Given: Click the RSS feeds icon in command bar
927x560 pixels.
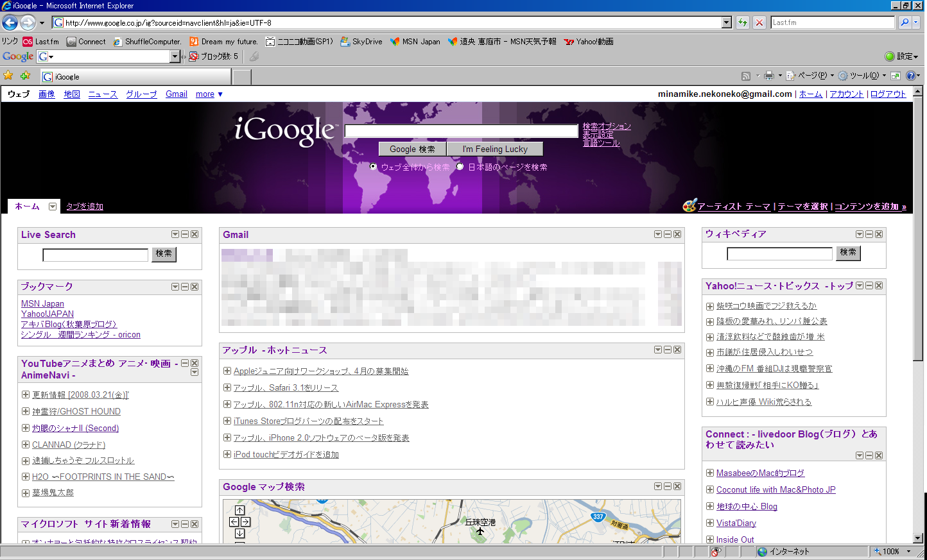Looking at the screenshot, I should pyautogui.click(x=745, y=76).
